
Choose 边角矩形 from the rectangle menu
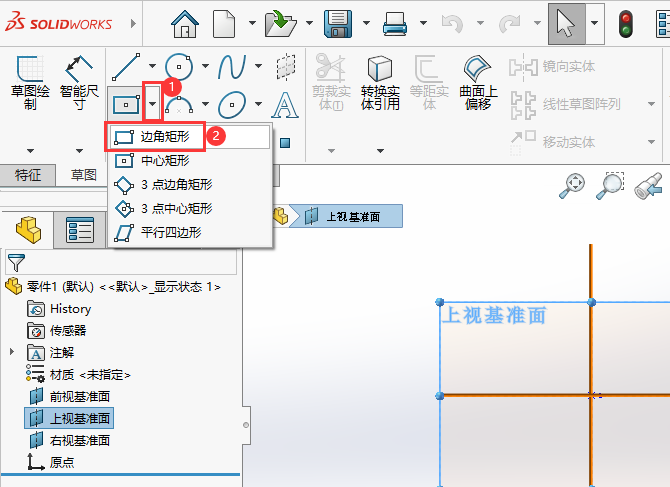[x=190, y=137]
